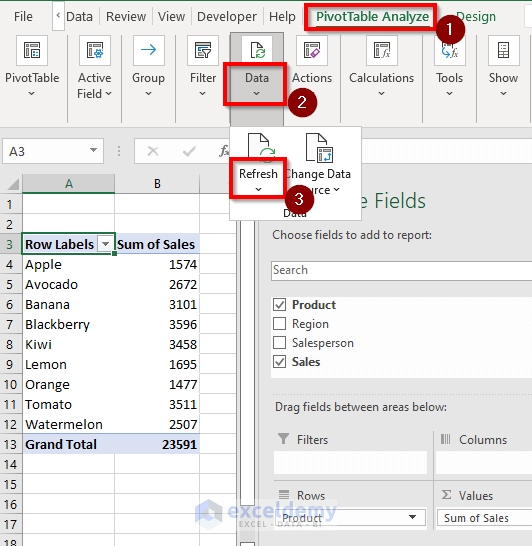Select the Banana cell
This screenshot has width=532, height=546.
[69, 305]
